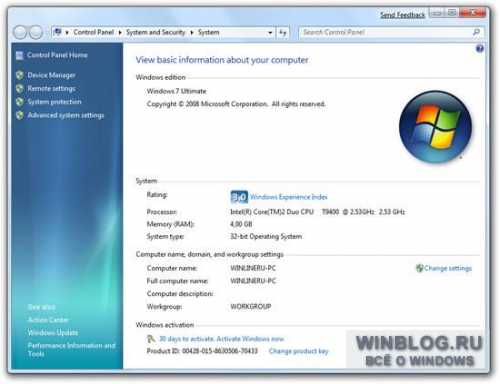This screenshot has width=500, height=384.
Task: Click the Send Feedback link in the title bar
Action: tap(403, 15)
